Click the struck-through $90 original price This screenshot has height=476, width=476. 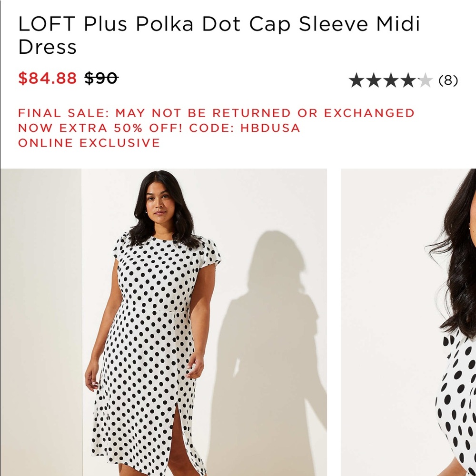101,79
